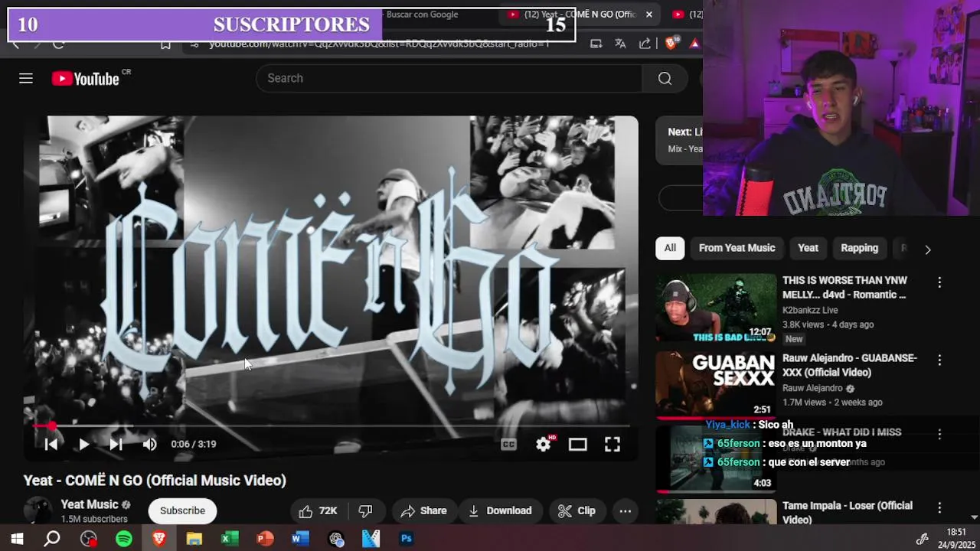Open OBS Studio from the taskbar
This screenshot has height=551, width=980.
[x=89, y=539]
